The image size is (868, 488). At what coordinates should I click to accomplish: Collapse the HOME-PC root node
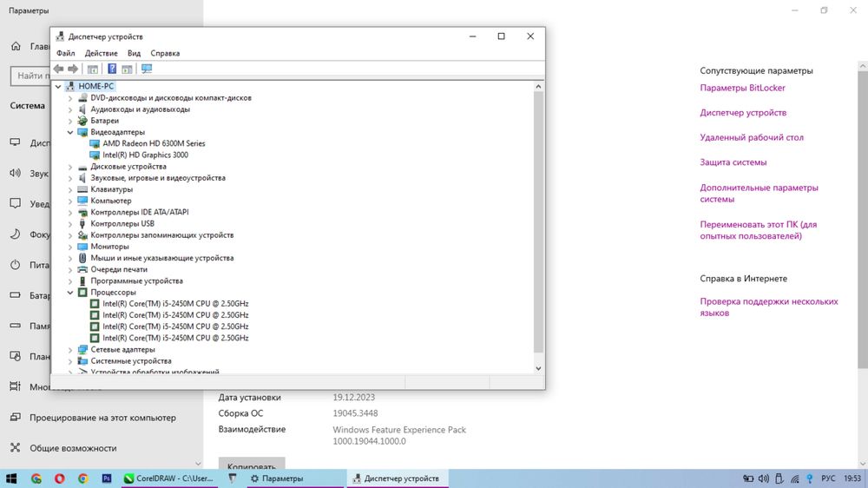tap(58, 87)
